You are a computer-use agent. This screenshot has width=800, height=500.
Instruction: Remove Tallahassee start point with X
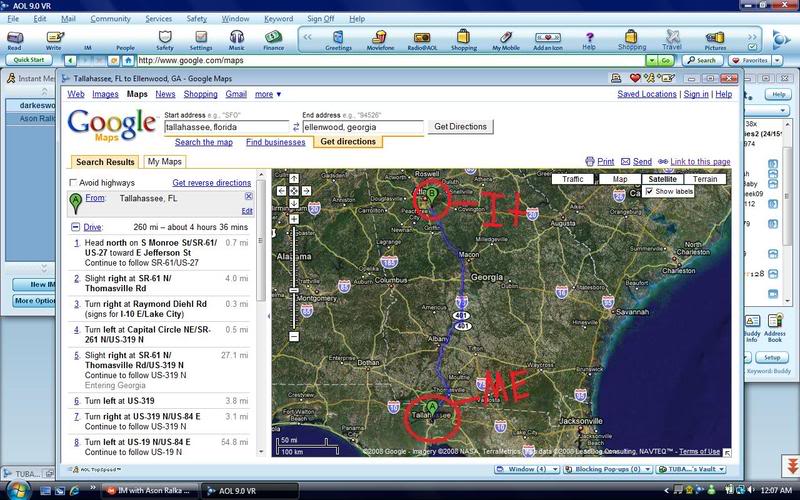coord(248,196)
